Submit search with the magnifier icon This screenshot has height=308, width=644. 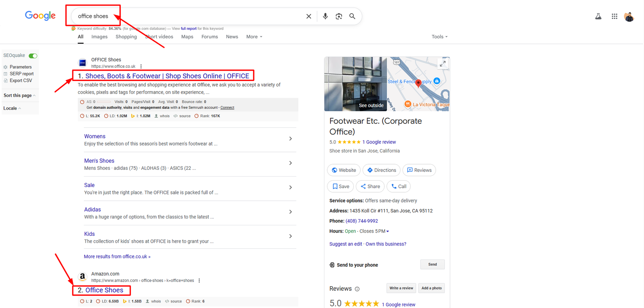[x=352, y=16]
